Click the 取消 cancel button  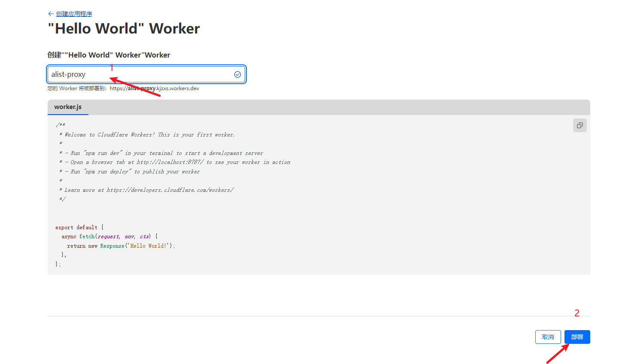coord(548,337)
